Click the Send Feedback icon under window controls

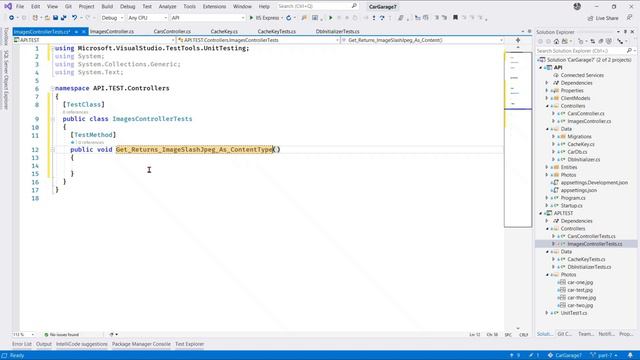(x=629, y=18)
